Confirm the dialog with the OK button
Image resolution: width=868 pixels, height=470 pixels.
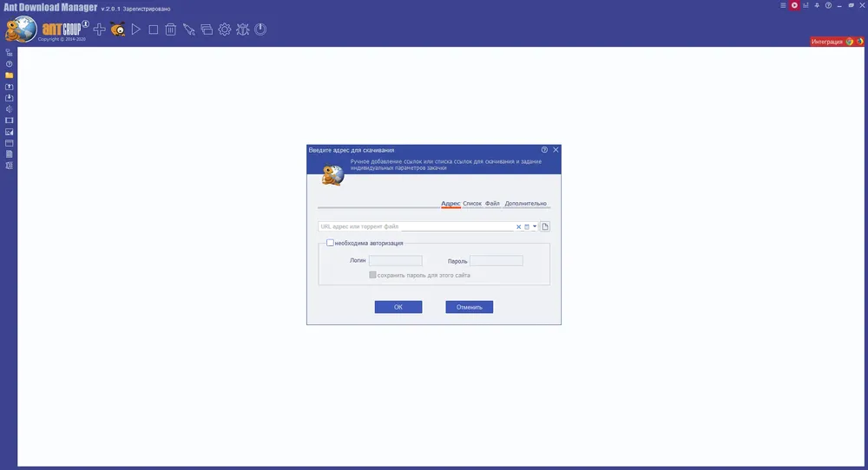tap(398, 307)
